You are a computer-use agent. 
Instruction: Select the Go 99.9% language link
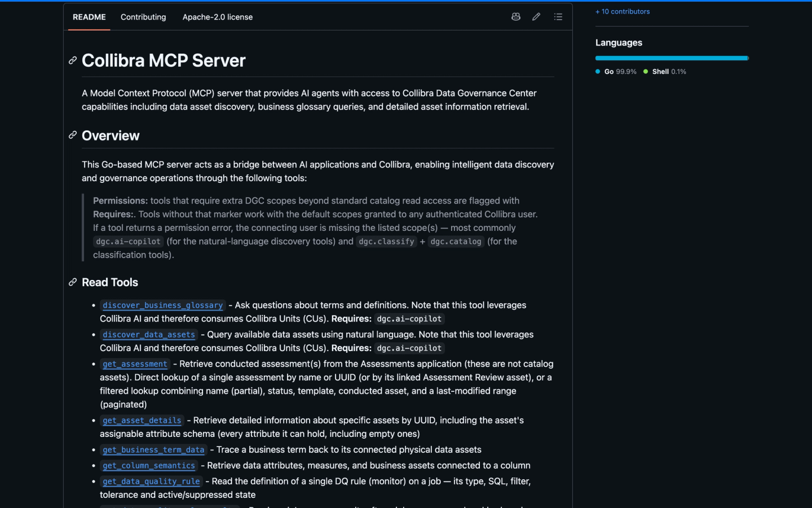pos(616,72)
